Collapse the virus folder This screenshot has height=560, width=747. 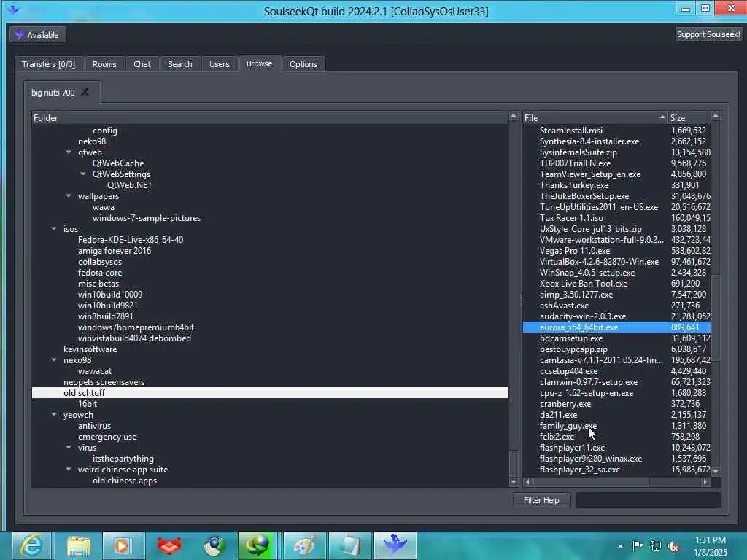tap(69, 448)
